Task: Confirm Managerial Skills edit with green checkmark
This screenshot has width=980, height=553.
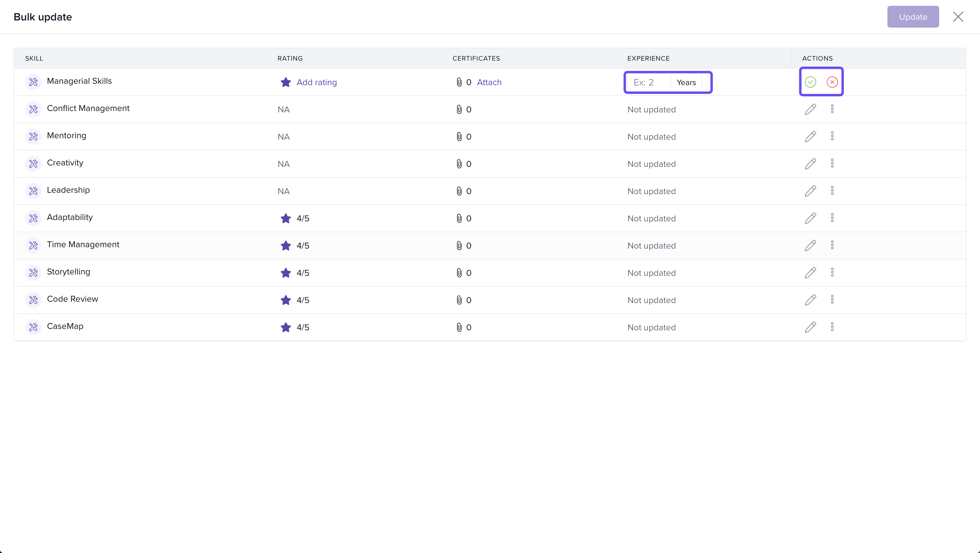Action: [810, 82]
